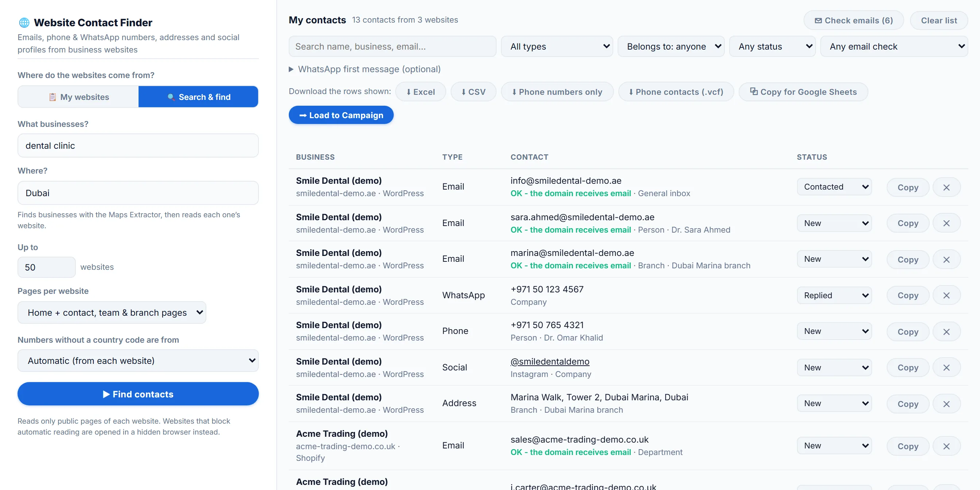Image resolution: width=980 pixels, height=490 pixels.
Task: Delete the @smiledentaldemo social row
Action: point(946,367)
